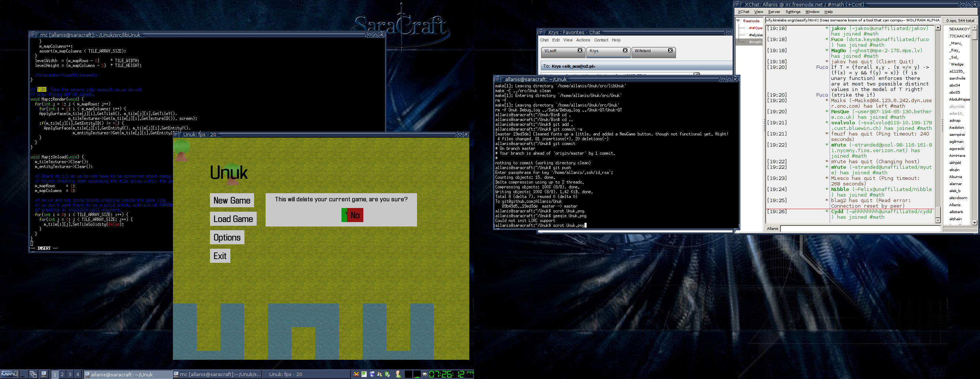
Task: Click the green user figure tray icon
Action: 398,375
